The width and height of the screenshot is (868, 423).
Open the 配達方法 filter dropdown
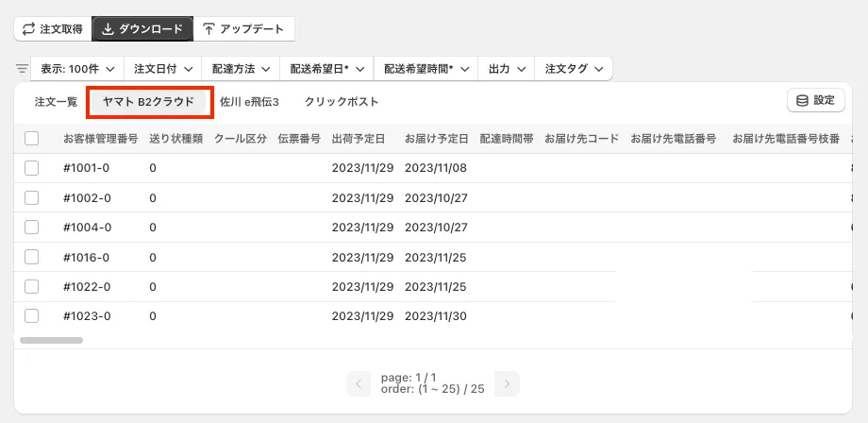tap(241, 69)
